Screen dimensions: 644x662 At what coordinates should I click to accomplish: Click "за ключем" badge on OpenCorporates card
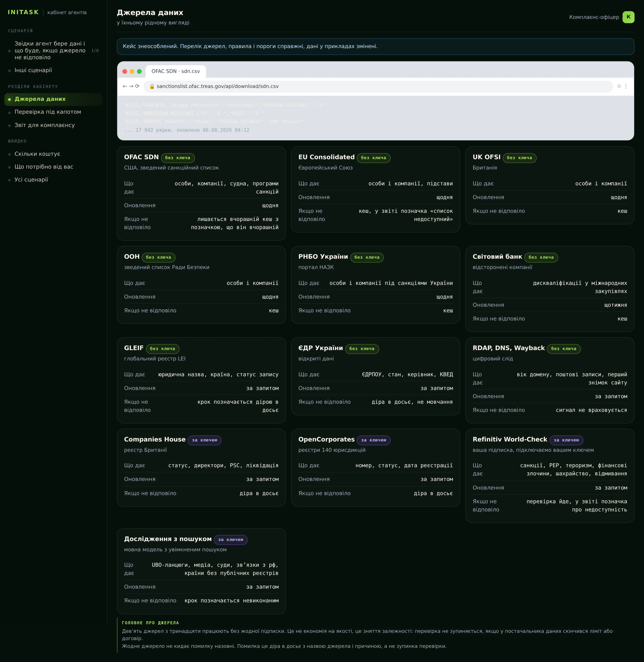374,440
